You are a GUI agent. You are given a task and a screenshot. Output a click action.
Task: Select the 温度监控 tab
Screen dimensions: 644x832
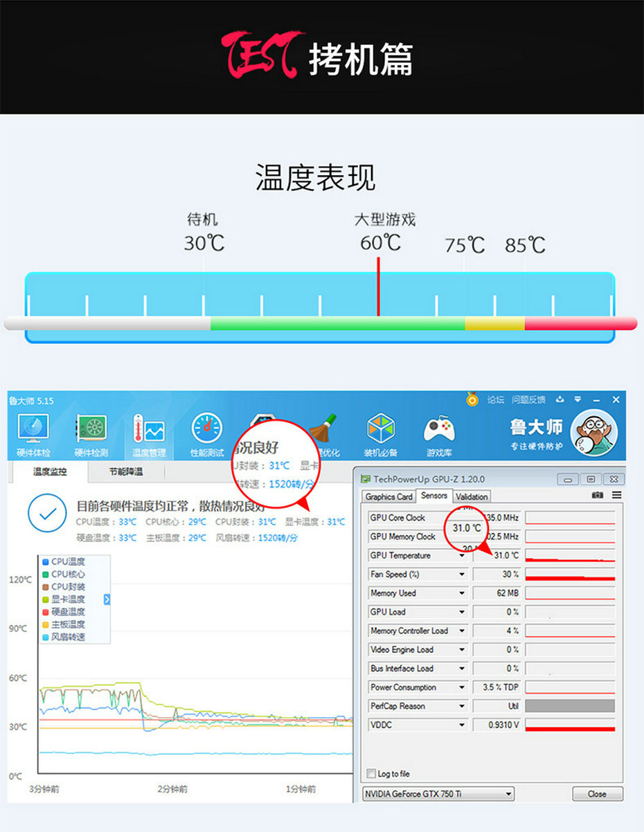[x=50, y=472]
